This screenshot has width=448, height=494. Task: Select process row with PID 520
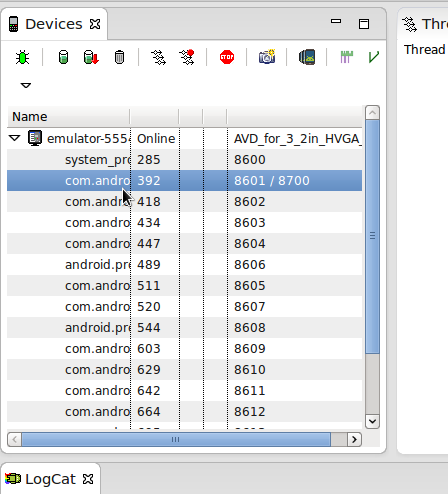coord(184,307)
